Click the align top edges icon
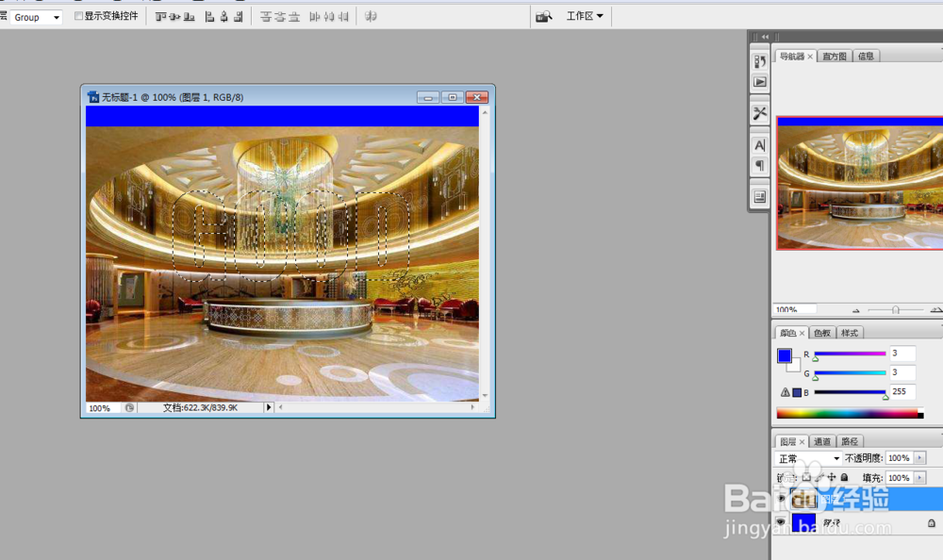Screen dimensions: 943x560 [x=160, y=17]
